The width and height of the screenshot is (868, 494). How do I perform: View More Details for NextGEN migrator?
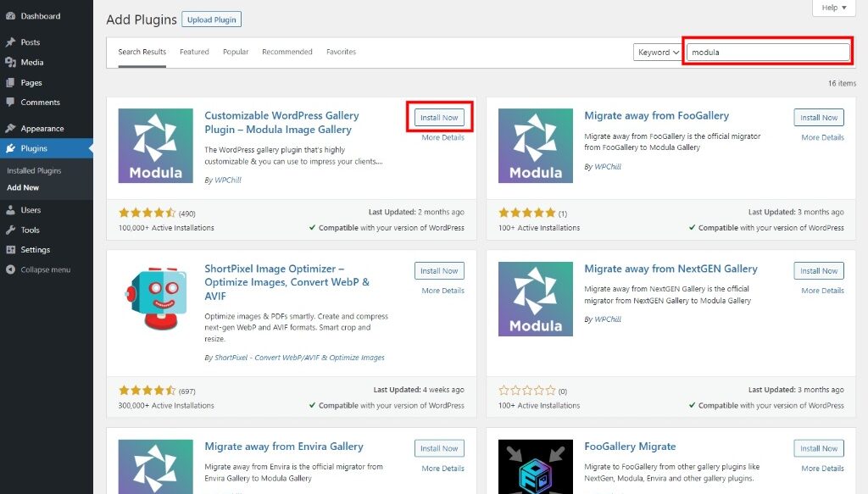[x=822, y=291]
